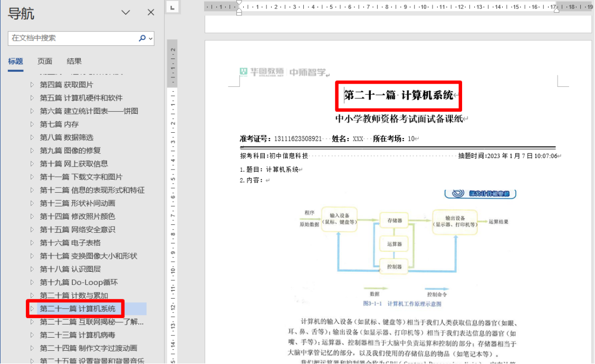Screen dimensions: 595x364
Task: Expand the 第二十一篇 计算机系统 heading arrow
Action: (32, 309)
